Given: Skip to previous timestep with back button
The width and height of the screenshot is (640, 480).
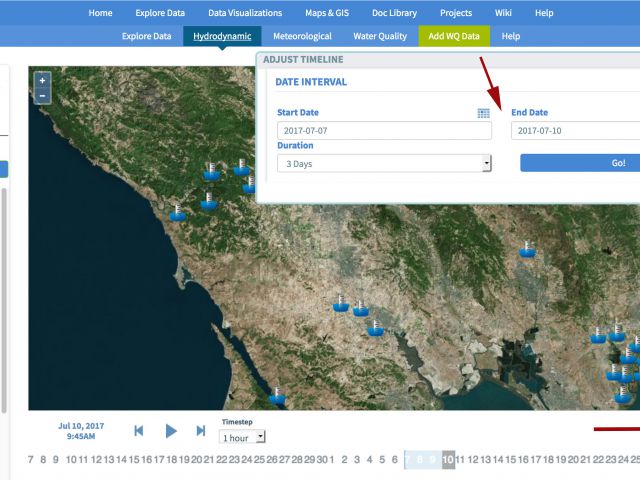Looking at the screenshot, I should click(x=139, y=430).
